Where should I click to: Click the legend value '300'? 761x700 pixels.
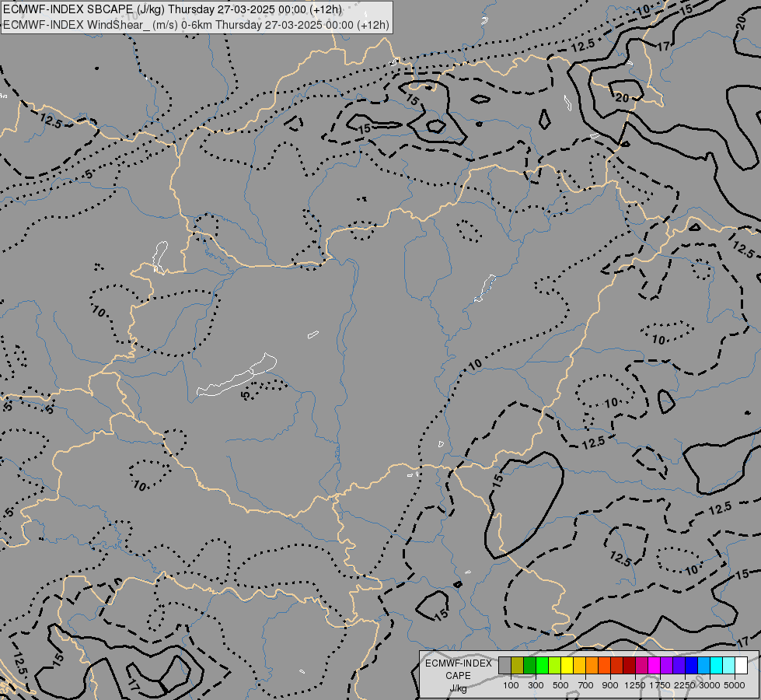536,685
